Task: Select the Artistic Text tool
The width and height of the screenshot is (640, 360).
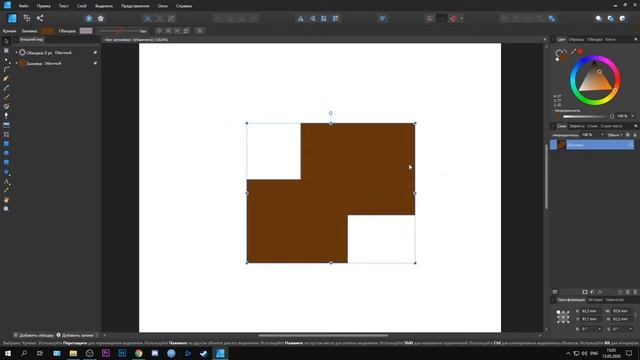Action: [6, 181]
